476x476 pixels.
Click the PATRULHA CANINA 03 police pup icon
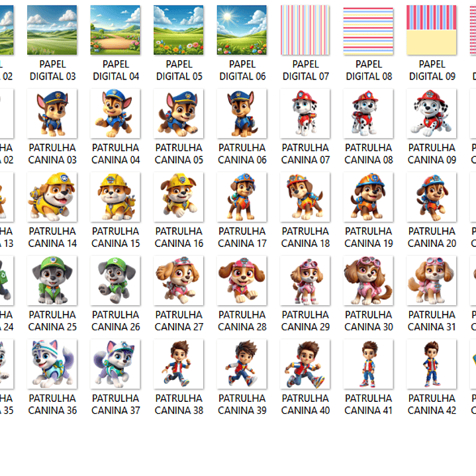click(52, 114)
